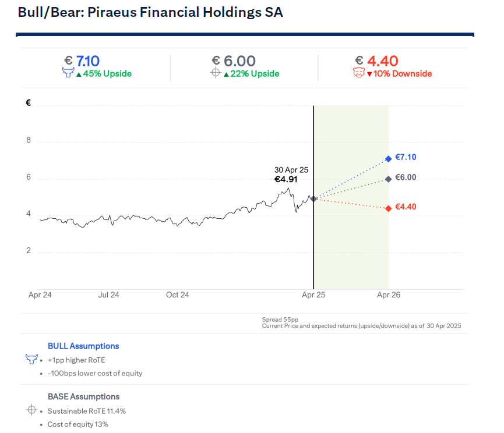Click the Spread 55pp footnote text

point(281,320)
